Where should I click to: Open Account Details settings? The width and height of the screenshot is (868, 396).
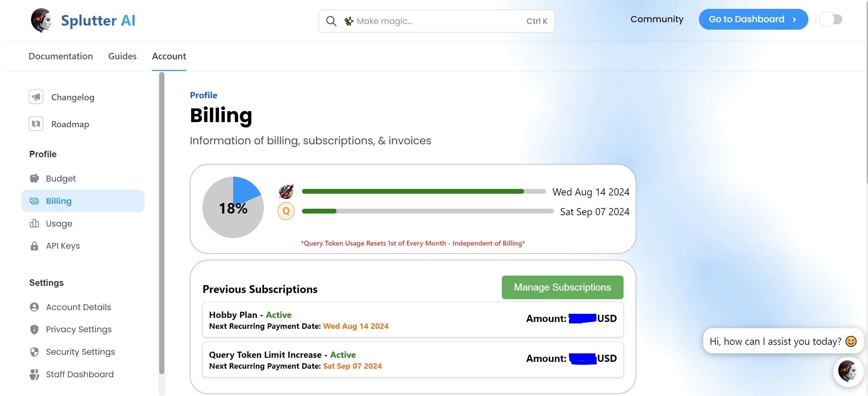78,307
